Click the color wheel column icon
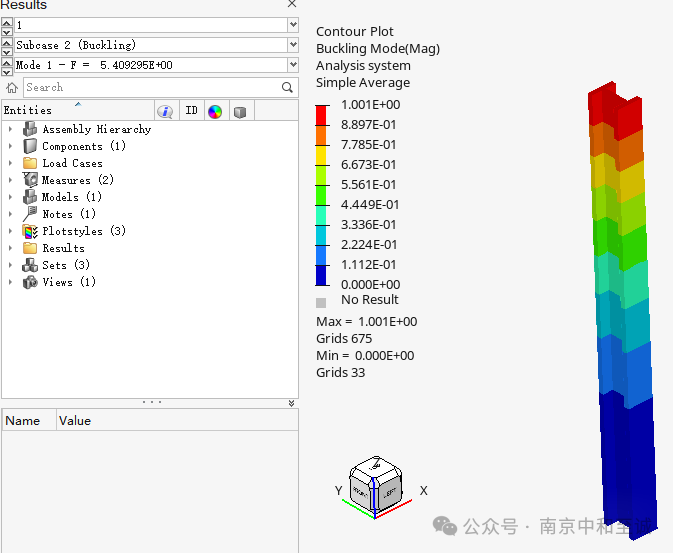 [215, 112]
